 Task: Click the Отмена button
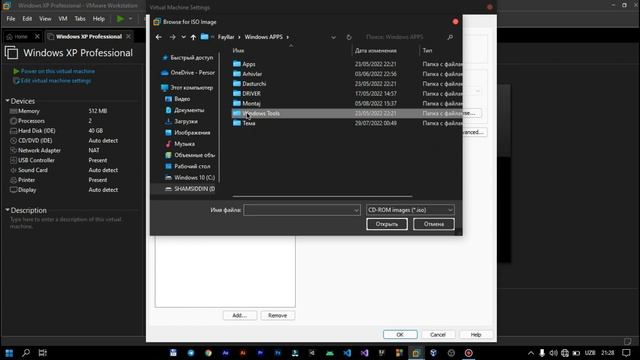click(x=433, y=224)
